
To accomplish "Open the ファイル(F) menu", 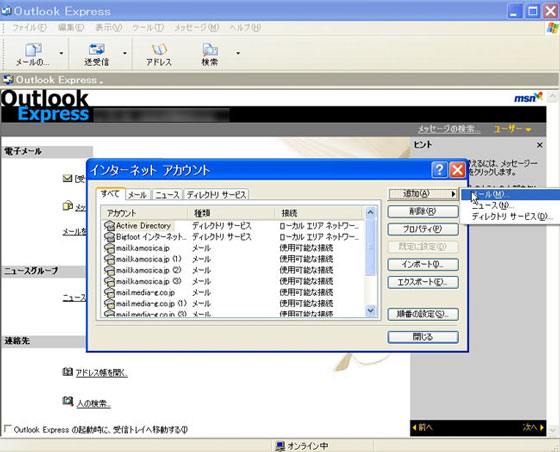I will (29, 27).
